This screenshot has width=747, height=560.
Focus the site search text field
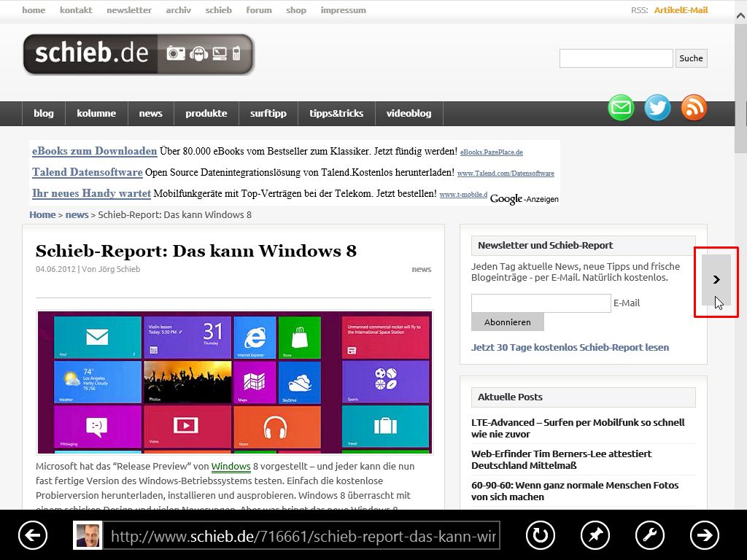(x=616, y=58)
